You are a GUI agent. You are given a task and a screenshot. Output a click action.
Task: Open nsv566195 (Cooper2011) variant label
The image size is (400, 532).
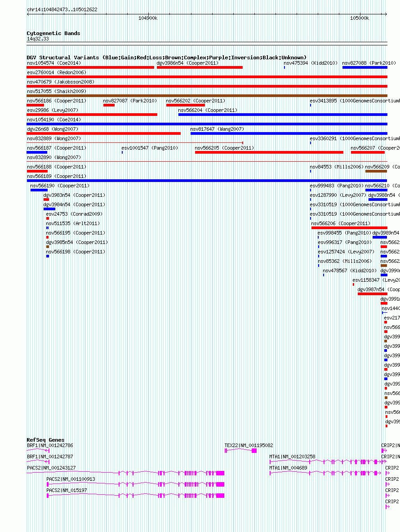pyautogui.click(x=76, y=233)
